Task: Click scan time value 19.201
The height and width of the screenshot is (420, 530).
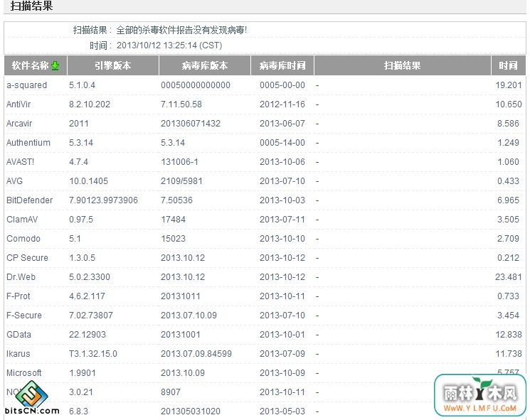Action: [x=509, y=85]
